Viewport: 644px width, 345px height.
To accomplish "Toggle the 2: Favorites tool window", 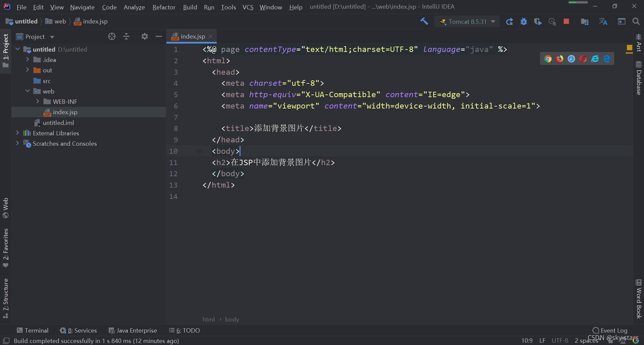I will [x=6, y=248].
